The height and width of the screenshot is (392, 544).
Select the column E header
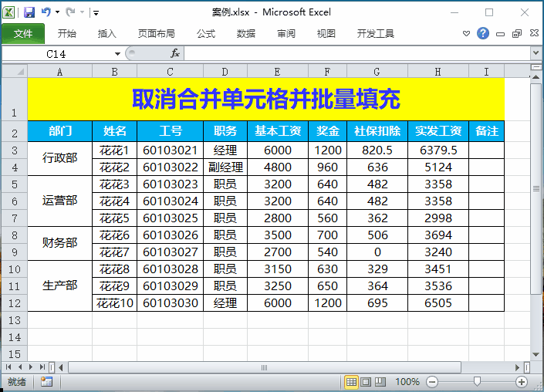277,72
